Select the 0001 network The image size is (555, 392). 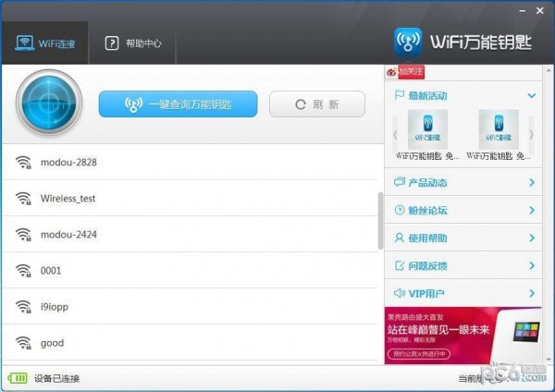tap(191, 271)
